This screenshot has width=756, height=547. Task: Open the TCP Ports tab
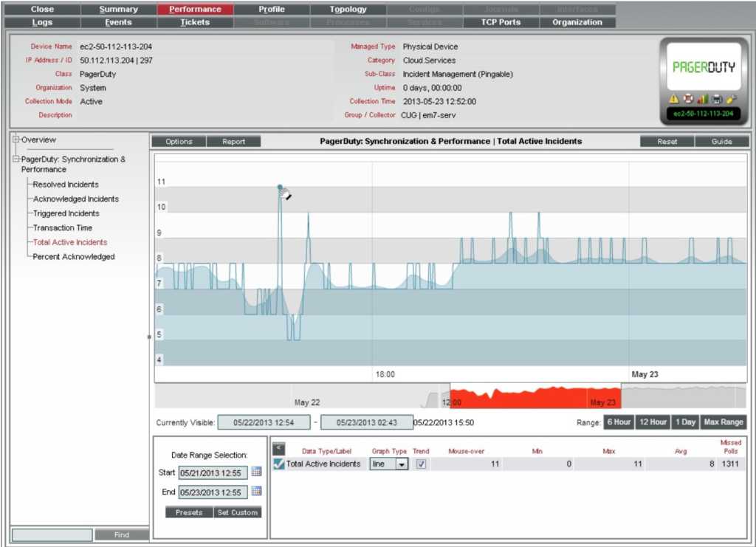click(501, 22)
